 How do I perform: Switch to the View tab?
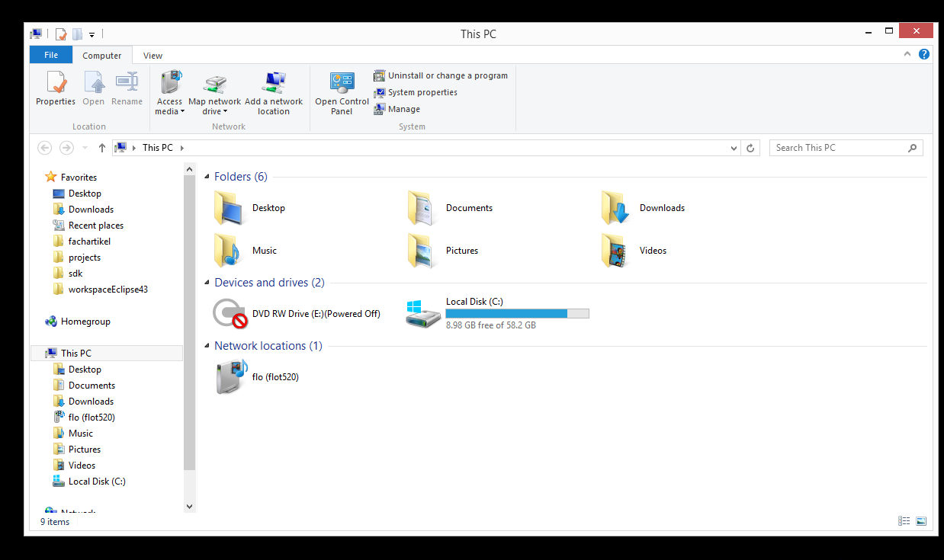[x=153, y=56]
